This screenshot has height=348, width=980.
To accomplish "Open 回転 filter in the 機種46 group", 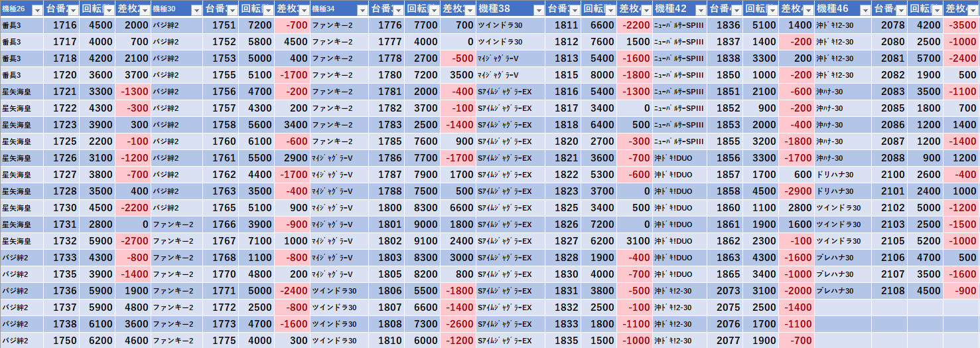I will 936,10.
